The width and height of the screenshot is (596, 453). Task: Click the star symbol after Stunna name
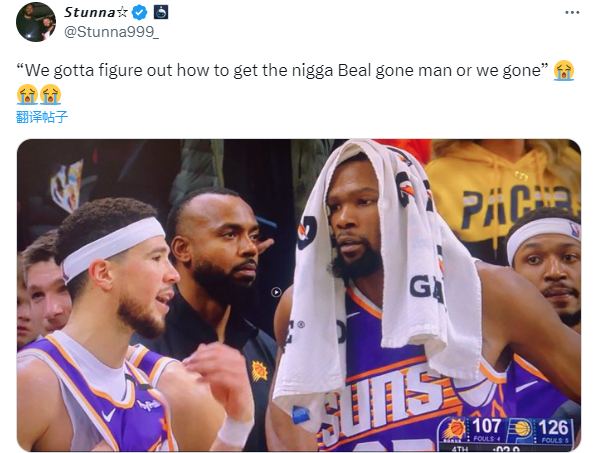click(x=122, y=13)
